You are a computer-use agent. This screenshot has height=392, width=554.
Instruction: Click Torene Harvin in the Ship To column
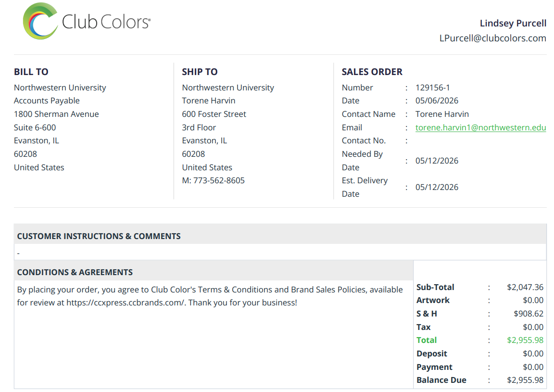208,101
